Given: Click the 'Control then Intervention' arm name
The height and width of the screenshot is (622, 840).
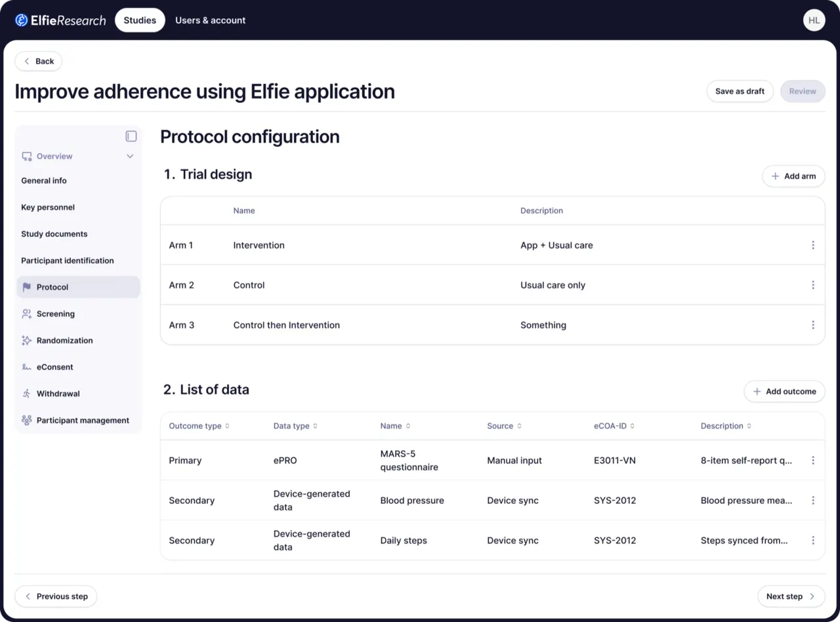Looking at the screenshot, I should pyautogui.click(x=287, y=325).
